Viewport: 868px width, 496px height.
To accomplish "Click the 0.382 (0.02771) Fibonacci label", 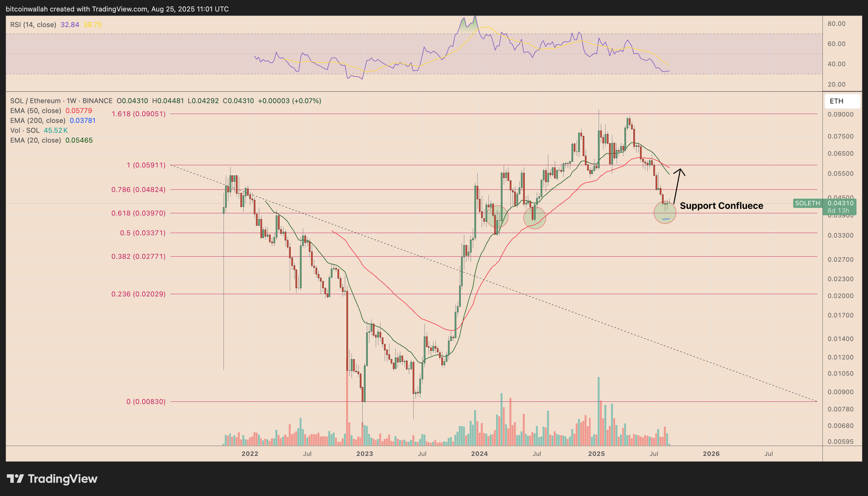I will pos(139,257).
